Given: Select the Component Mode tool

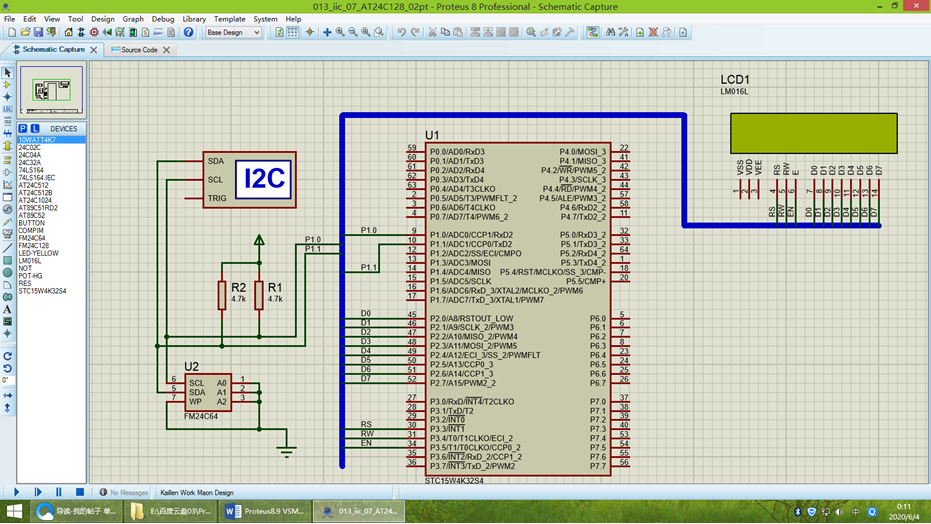Looking at the screenshot, I should tap(7, 84).
